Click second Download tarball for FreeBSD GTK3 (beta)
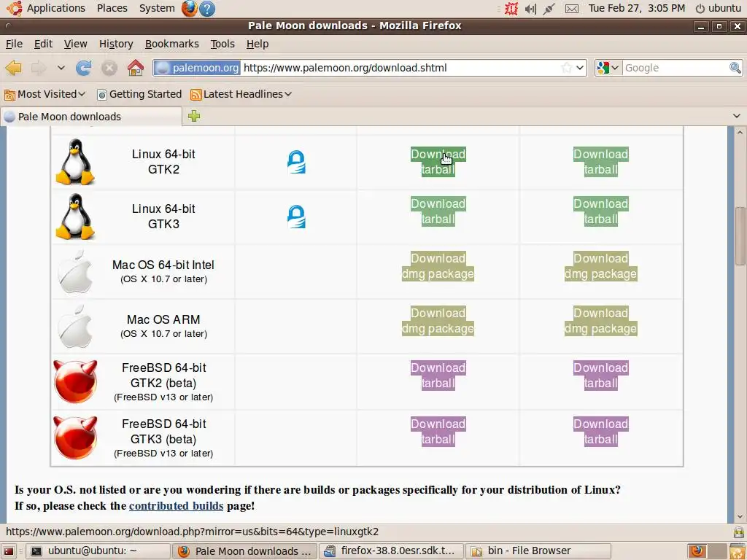Image resolution: width=747 pixels, height=560 pixels. [x=601, y=432]
